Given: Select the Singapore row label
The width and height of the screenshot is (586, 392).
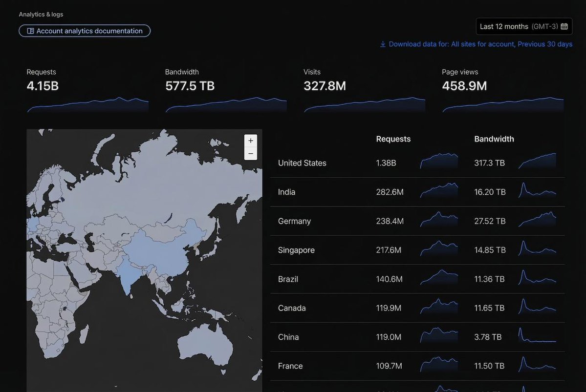Looking at the screenshot, I should pyautogui.click(x=296, y=250).
